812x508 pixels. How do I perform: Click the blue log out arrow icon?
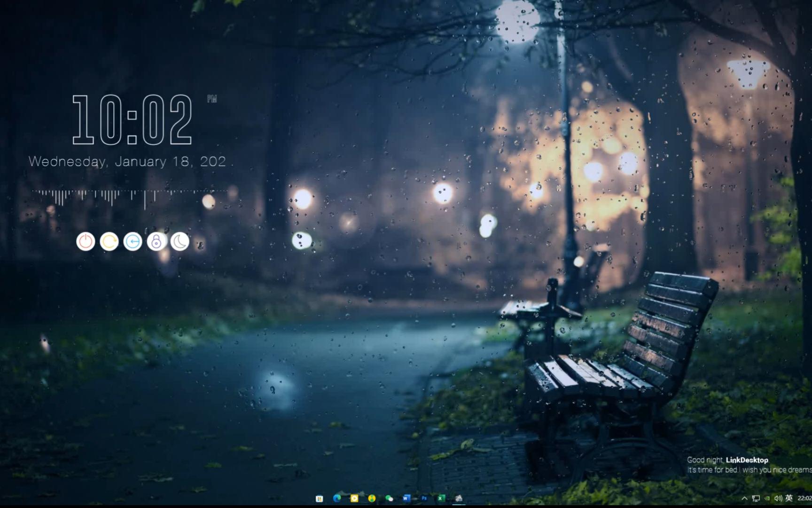coord(133,242)
